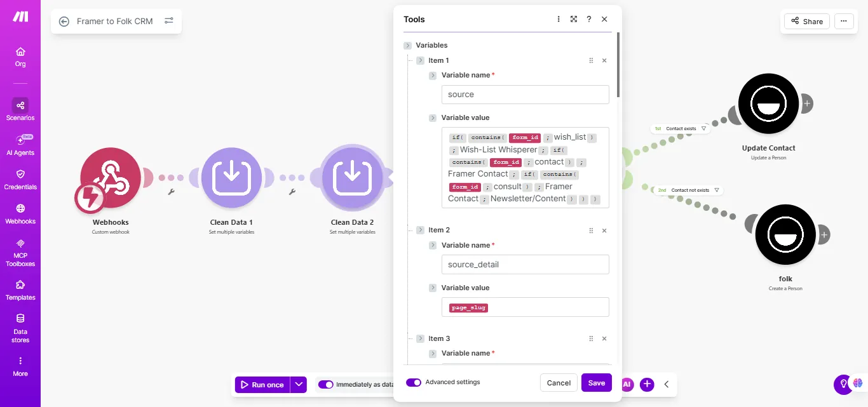The image size is (868, 407).
Task: Open More options in the sidebar
Action: pyautogui.click(x=20, y=366)
